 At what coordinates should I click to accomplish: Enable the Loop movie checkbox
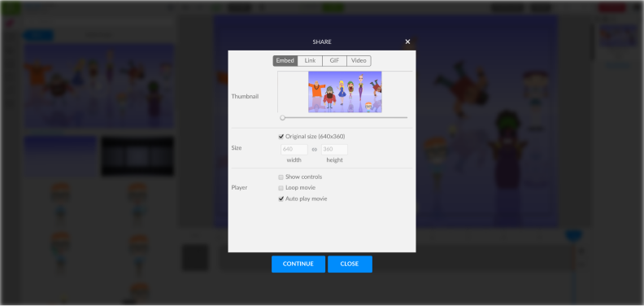pos(281,188)
